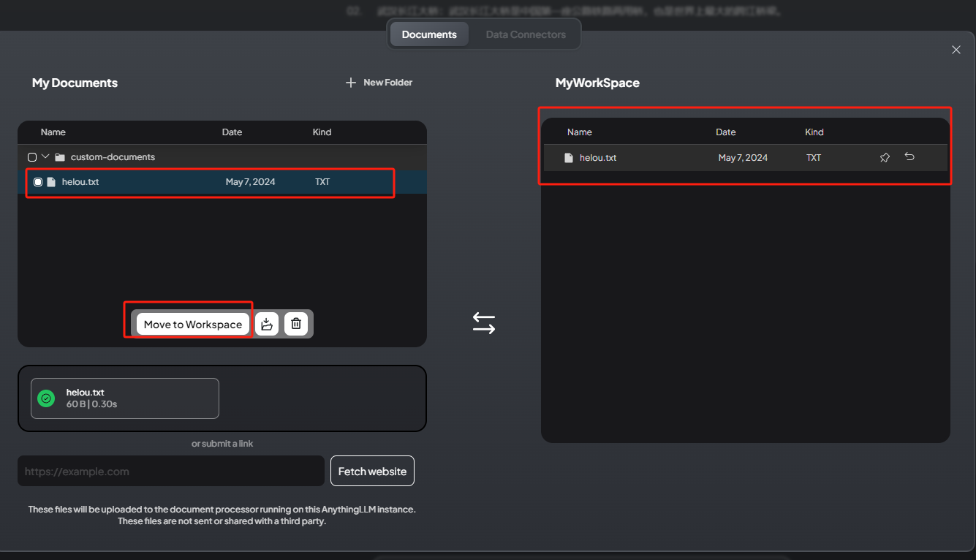The image size is (976, 560).
Task: Click the Date column header in My Documents
Action: pos(232,132)
